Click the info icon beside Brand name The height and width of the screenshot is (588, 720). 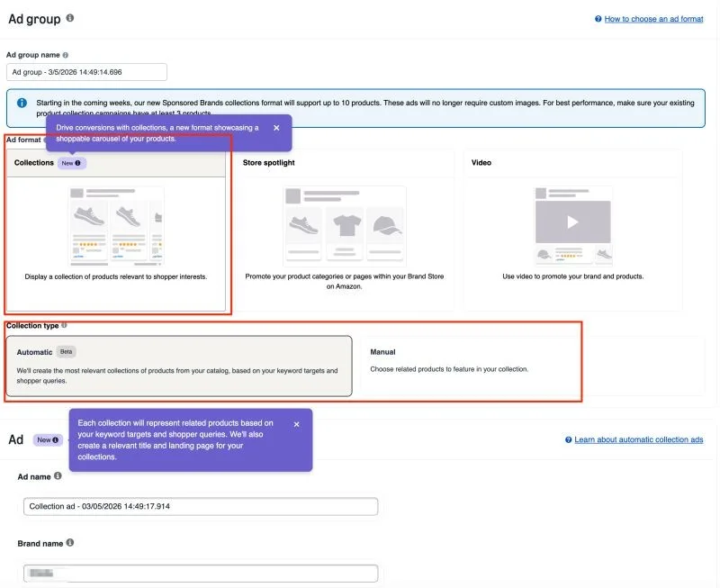(70, 542)
